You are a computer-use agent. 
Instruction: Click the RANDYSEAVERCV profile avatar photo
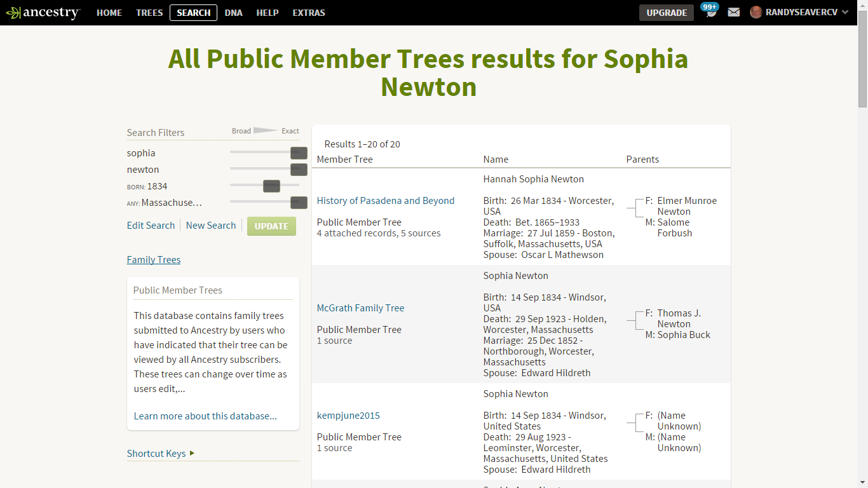pos(754,12)
